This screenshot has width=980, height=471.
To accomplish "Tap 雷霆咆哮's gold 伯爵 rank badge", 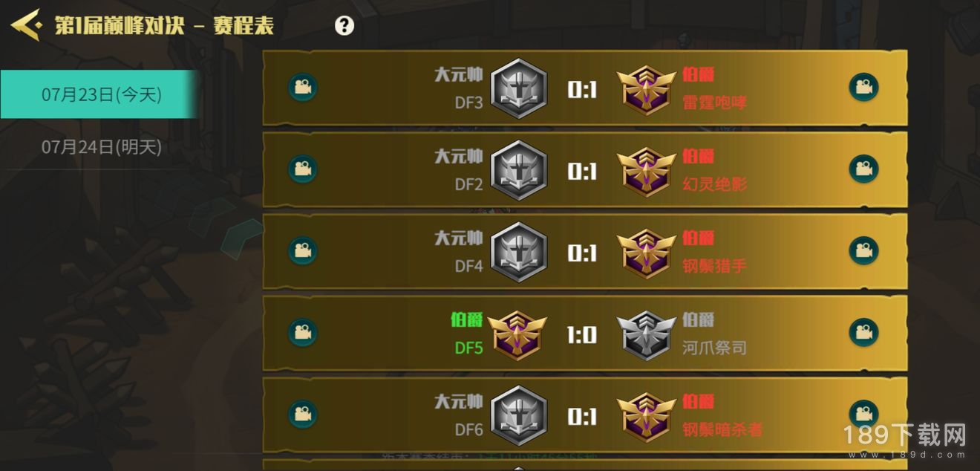I will coord(647,89).
